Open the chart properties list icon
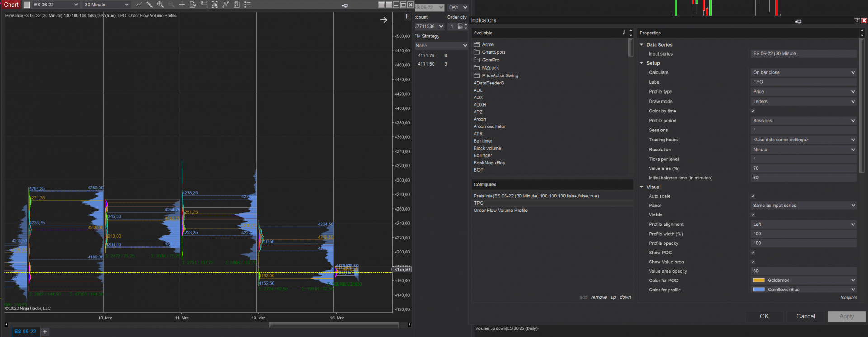Screen dimensions: 868x337 247,5
